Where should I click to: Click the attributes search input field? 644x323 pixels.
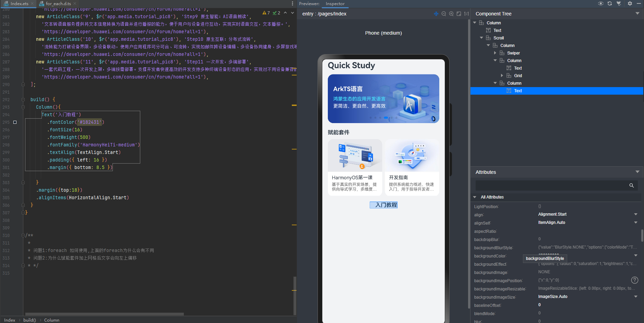[552, 185]
